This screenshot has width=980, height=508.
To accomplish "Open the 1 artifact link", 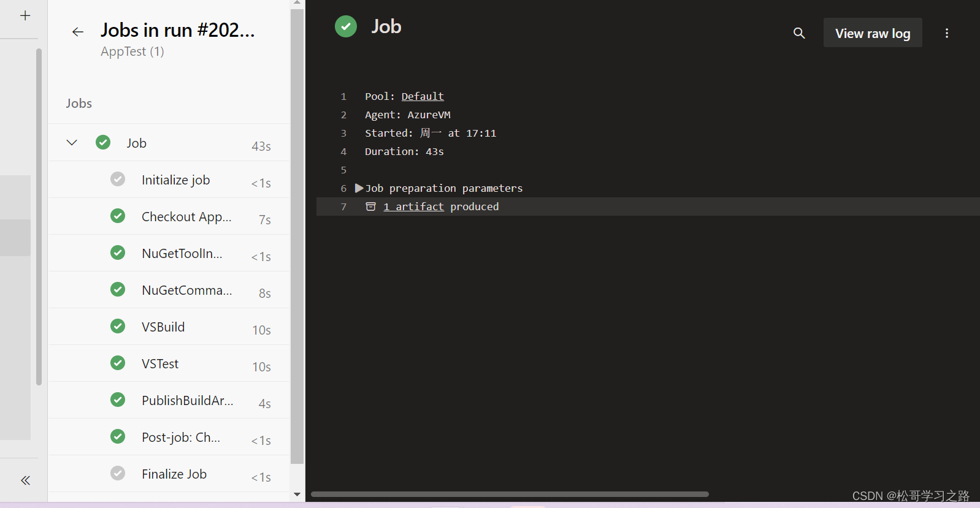I will pos(413,207).
